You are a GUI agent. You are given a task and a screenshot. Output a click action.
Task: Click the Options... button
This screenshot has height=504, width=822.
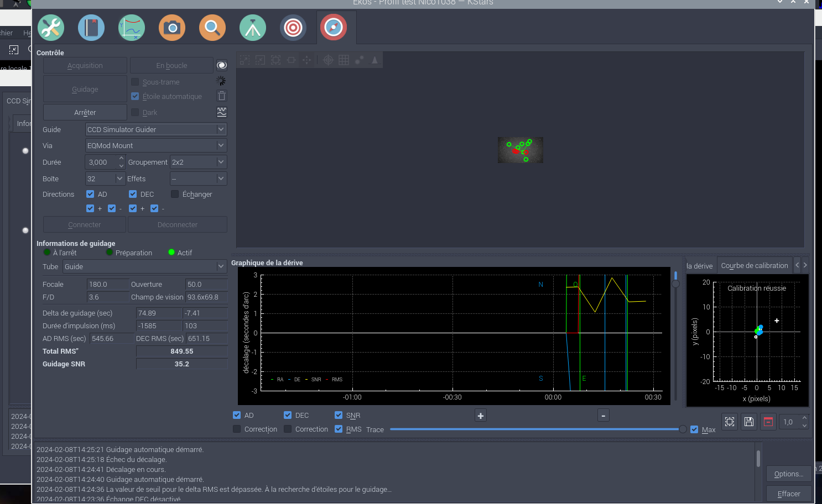pos(788,474)
